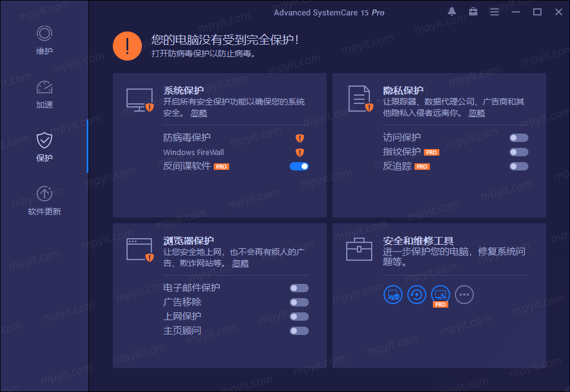
Task: Click the 隐私保护 heading
Action: pos(403,90)
